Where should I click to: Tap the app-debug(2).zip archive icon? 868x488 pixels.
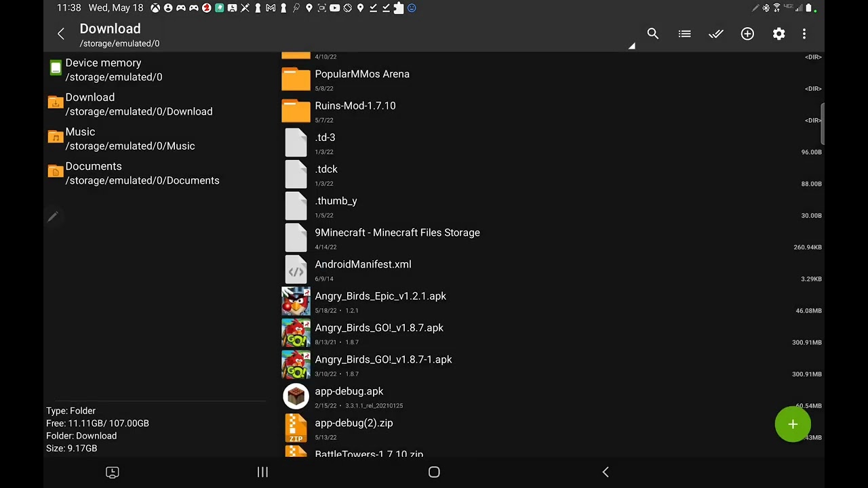pyautogui.click(x=296, y=428)
